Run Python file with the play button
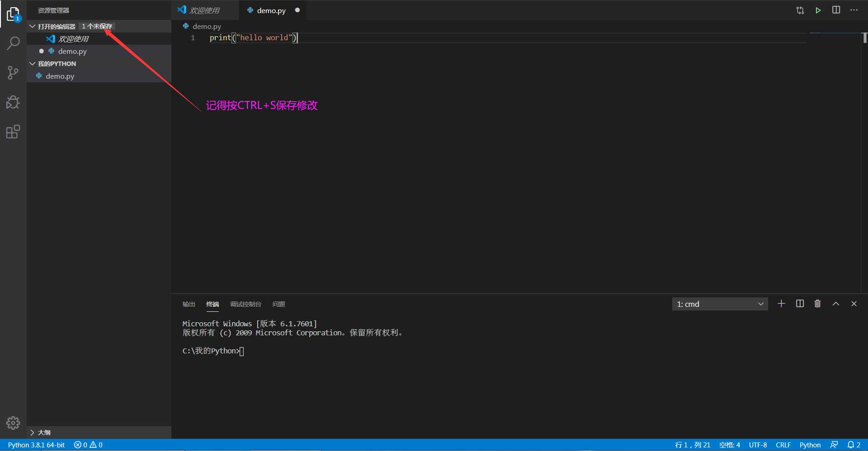 (x=818, y=10)
